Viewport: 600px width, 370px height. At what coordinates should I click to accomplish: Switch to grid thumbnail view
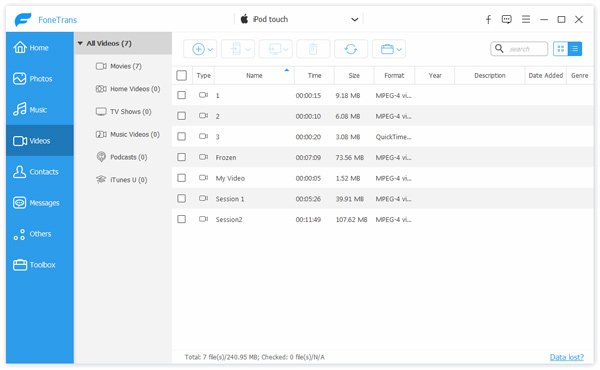(x=561, y=49)
